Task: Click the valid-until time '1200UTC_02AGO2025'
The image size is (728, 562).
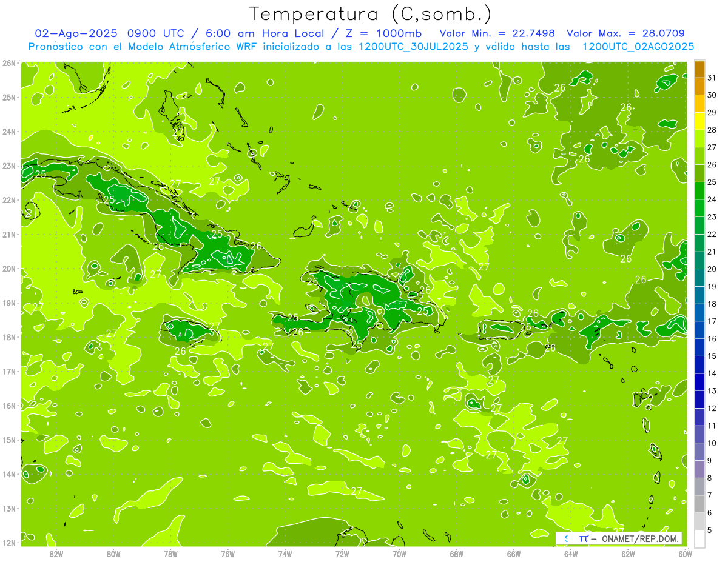Action: click(x=638, y=46)
